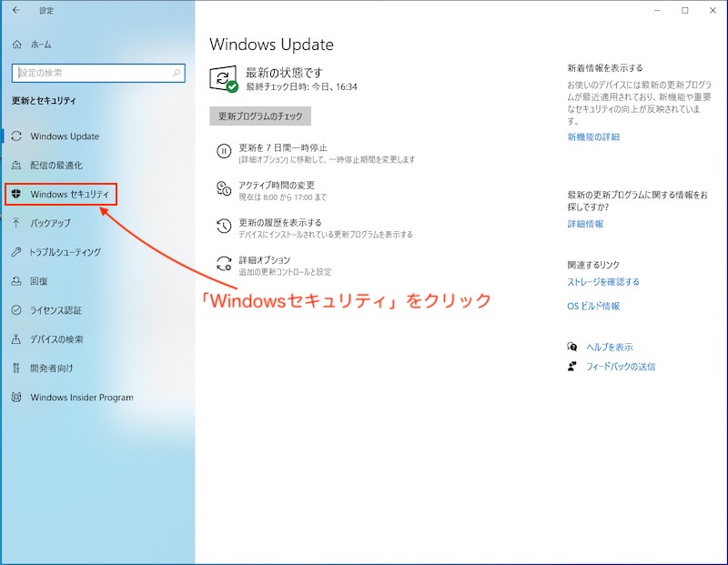This screenshot has width=728, height=565.
Task: Select 回復 in the sidebar
Action: [39, 281]
